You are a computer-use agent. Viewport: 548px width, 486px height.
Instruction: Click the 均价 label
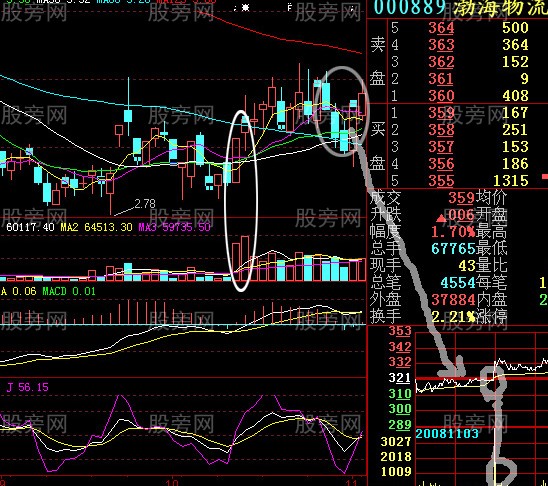491,198
